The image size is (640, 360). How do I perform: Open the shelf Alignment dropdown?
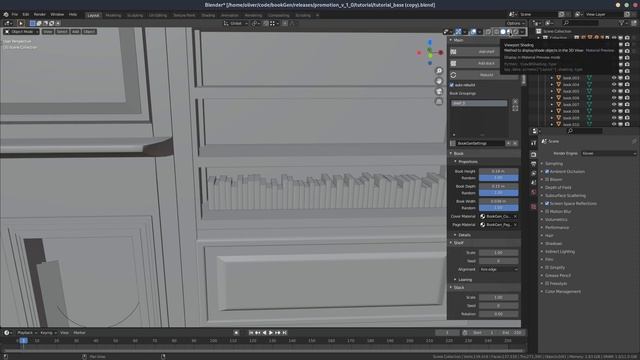tap(498, 269)
